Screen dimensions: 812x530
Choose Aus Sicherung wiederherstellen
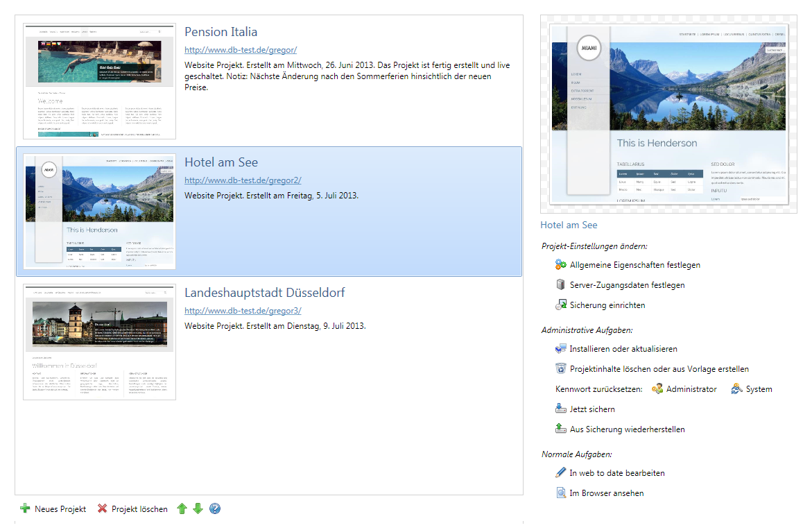pos(626,429)
